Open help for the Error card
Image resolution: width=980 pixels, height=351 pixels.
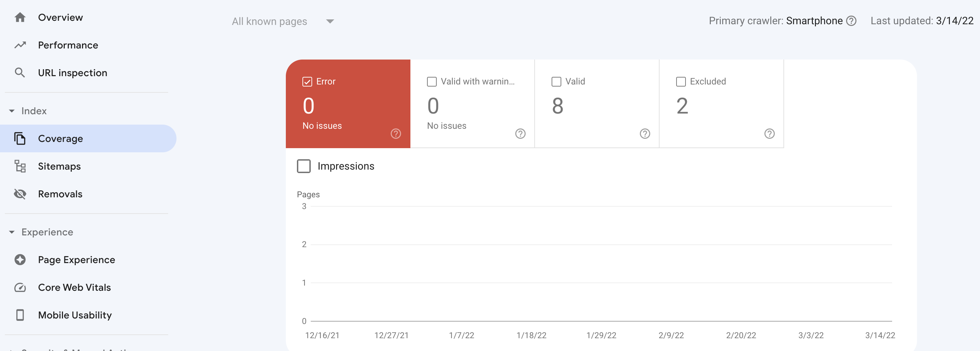(x=396, y=134)
